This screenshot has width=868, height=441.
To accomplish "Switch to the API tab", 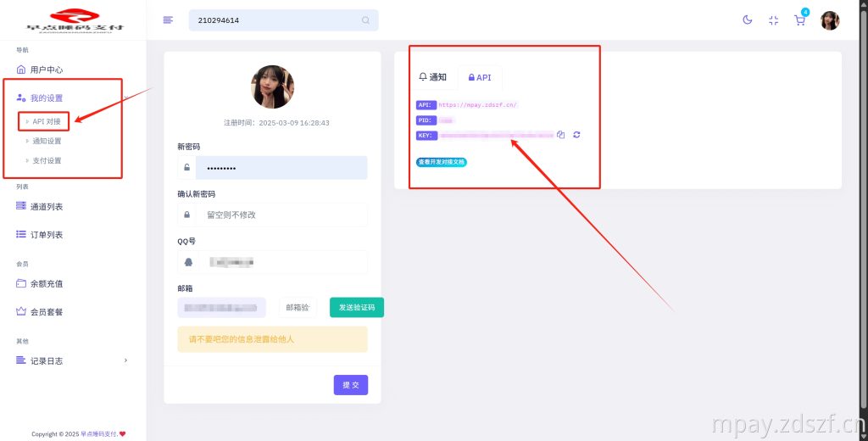I will click(x=480, y=77).
